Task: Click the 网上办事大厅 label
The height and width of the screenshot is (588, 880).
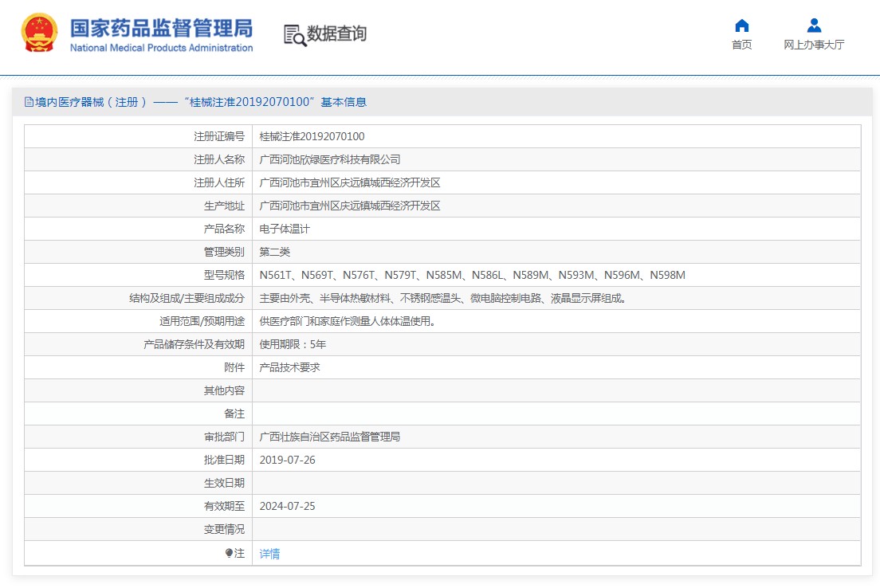Action: point(814,45)
